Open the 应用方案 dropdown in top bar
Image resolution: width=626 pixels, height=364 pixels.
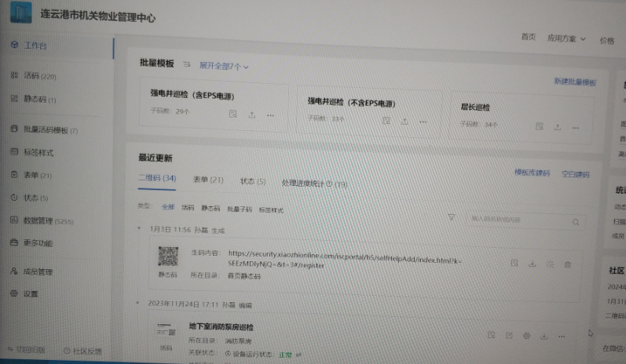[566, 38]
